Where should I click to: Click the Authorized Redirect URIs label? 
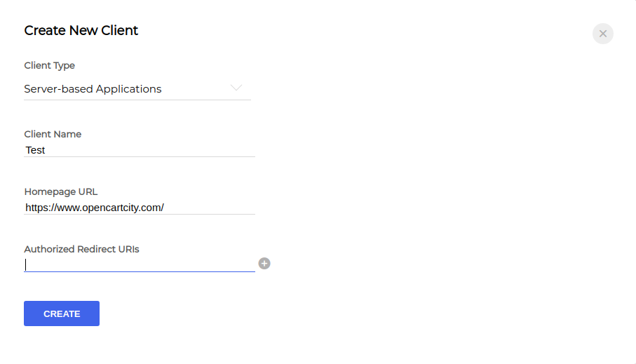click(81, 249)
